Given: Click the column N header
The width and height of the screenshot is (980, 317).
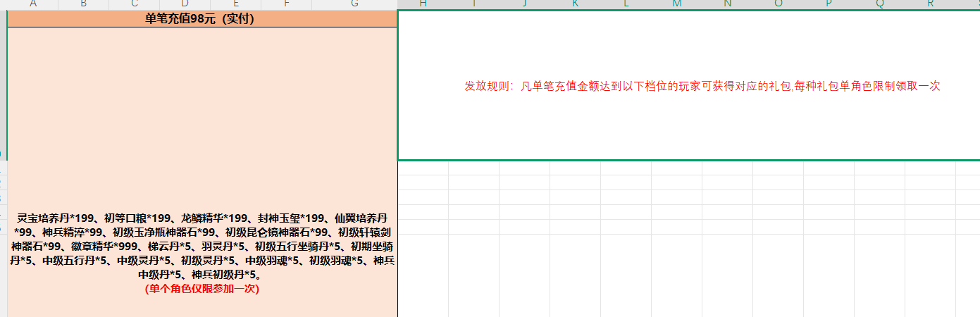Looking at the screenshot, I should (x=728, y=4).
